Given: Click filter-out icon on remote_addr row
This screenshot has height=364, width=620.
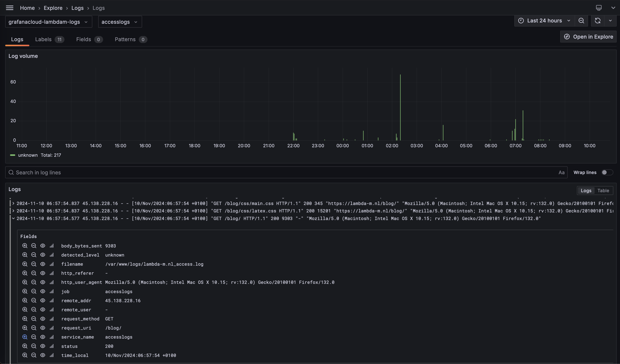Looking at the screenshot, I should pyautogui.click(x=34, y=301).
